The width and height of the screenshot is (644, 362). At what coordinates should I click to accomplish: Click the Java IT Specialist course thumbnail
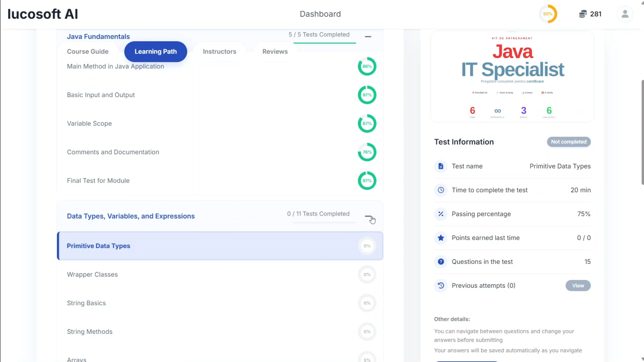tap(512, 77)
